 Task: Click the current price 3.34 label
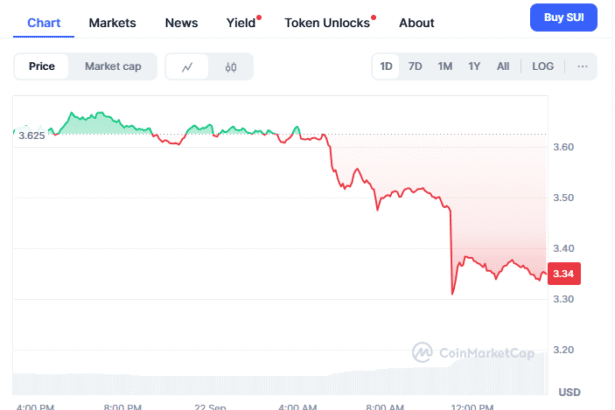(563, 274)
